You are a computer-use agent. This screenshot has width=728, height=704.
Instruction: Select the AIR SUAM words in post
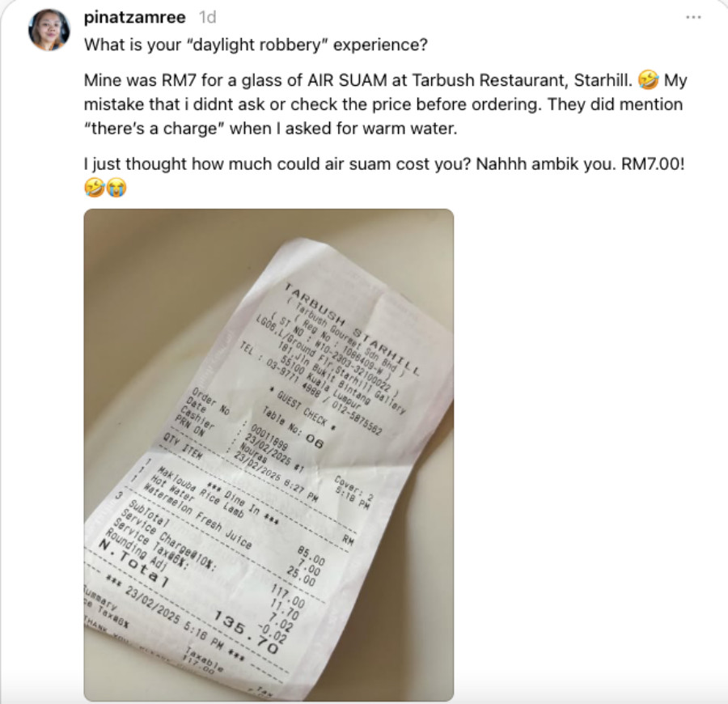[x=347, y=80]
